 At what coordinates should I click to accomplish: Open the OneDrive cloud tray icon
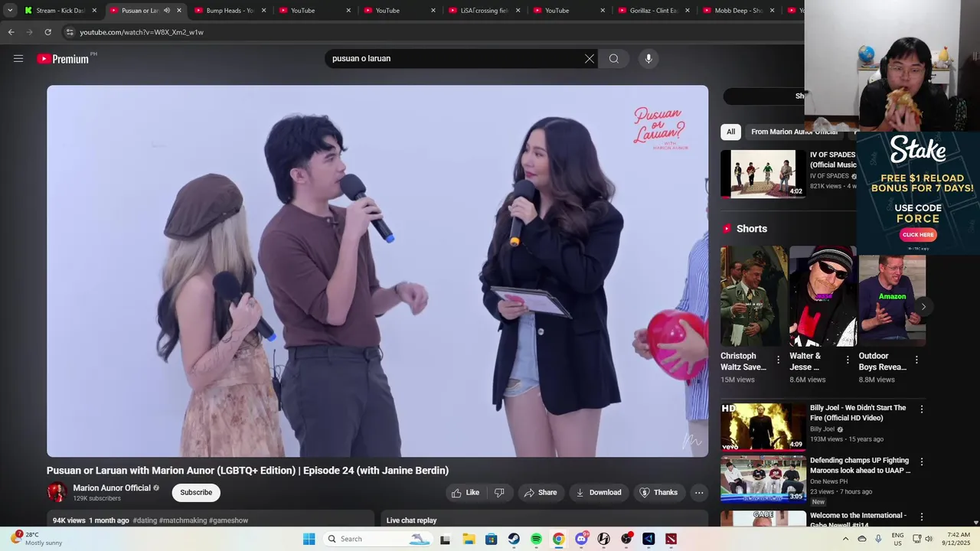(x=862, y=539)
